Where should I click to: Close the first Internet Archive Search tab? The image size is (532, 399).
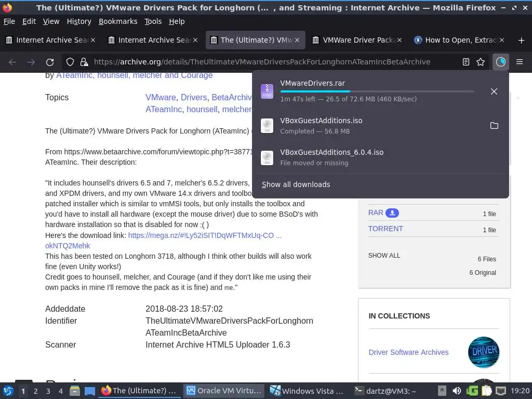pyautogui.click(x=93, y=40)
